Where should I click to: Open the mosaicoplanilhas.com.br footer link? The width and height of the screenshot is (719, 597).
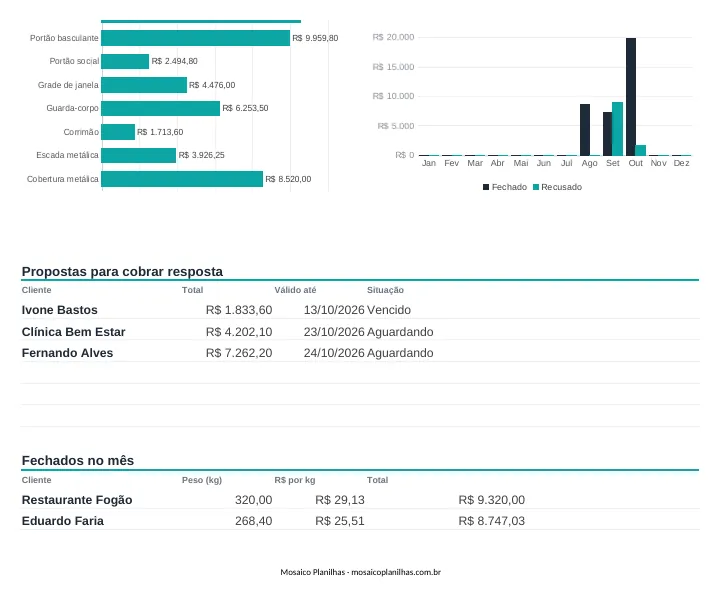pos(396,572)
